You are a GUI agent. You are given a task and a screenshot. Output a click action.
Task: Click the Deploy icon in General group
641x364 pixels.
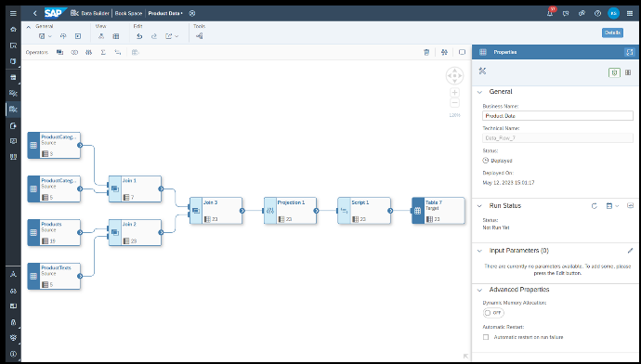pos(63,36)
